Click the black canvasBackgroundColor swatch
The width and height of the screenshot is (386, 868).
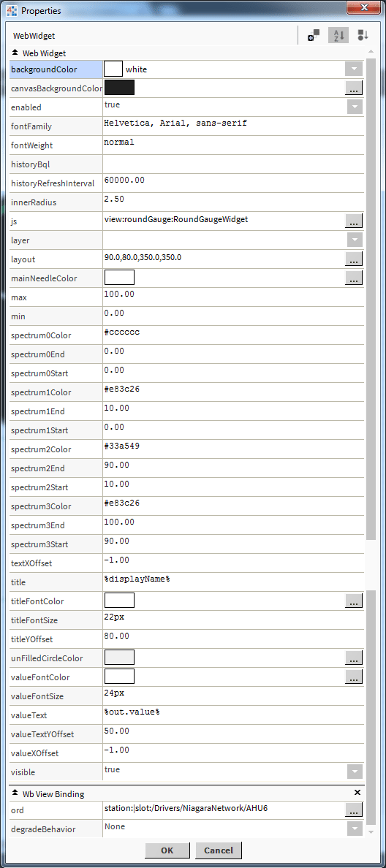coord(120,88)
